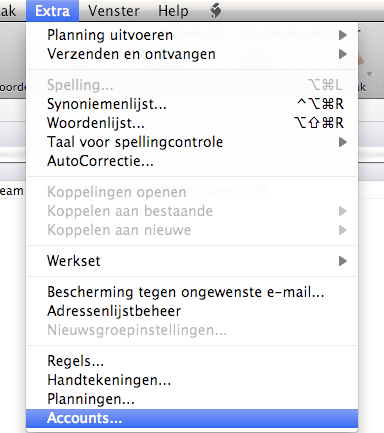Viewport: 384px width, 433px height.
Task: Expand the Werkset submenu arrow
Action: coord(343,261)
